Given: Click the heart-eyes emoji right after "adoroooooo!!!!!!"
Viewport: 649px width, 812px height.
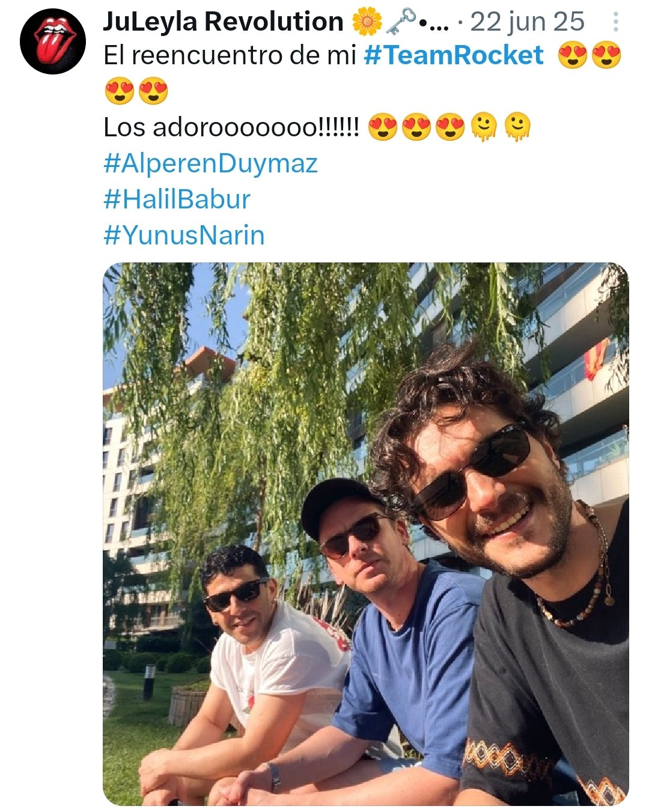Looking at the screenshot, I should tap(383, 127).
